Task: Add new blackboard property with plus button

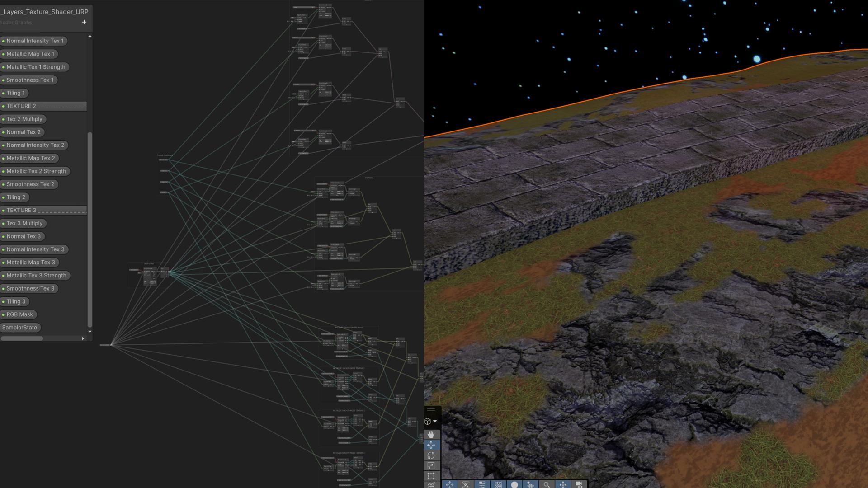Action: 84,22
